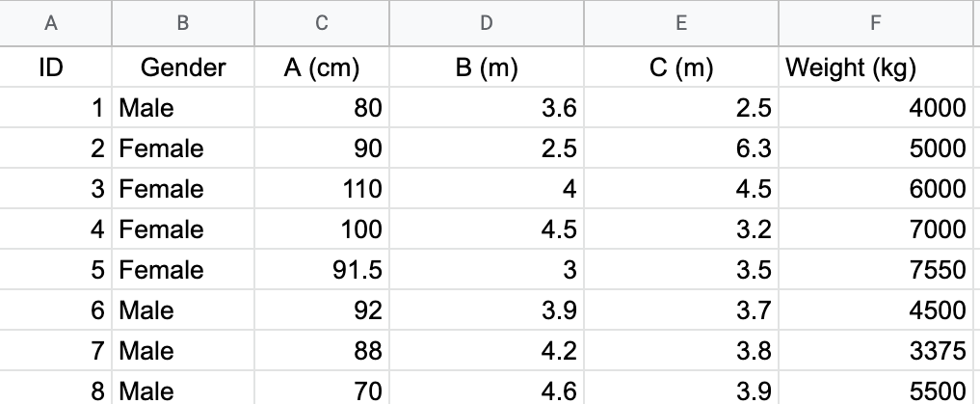The width and height of the screenshot is (980, 404).
Task: Select the Gender header cell
Action: [183, 67]
